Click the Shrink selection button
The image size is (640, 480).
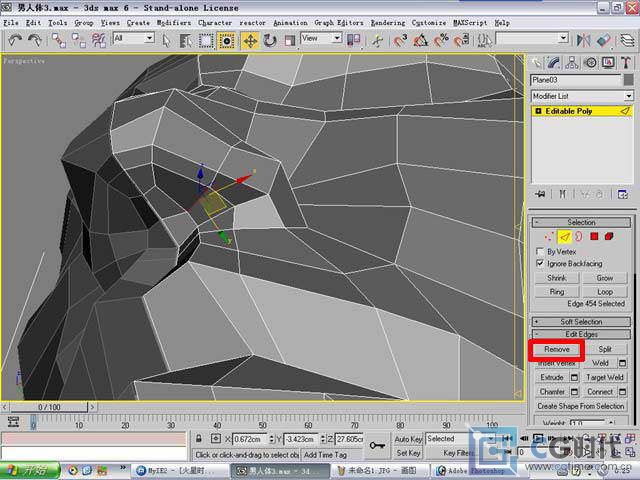click(557, 278)
